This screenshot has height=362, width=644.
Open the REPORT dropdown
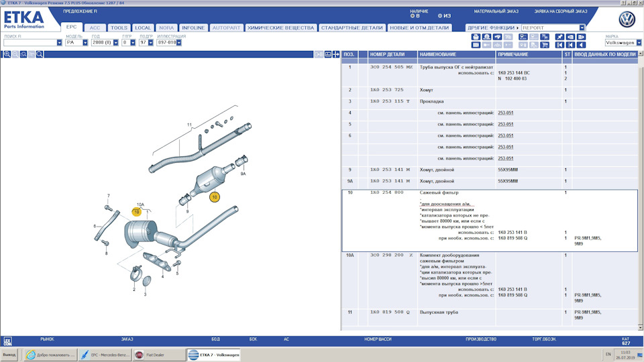tap(582, 27)
